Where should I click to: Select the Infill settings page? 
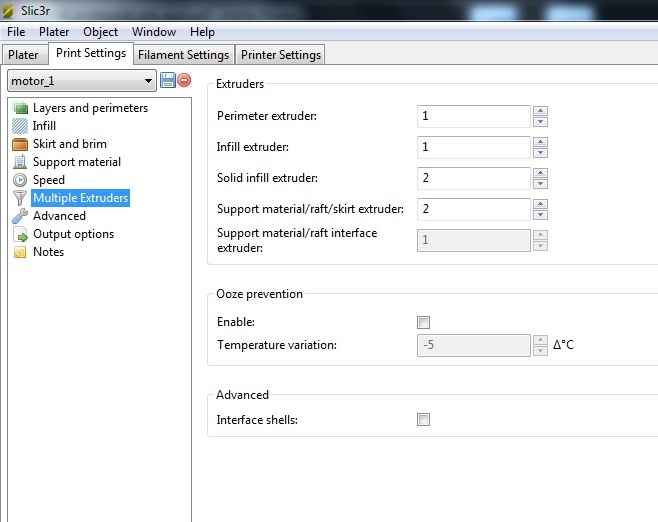[44, 126]
